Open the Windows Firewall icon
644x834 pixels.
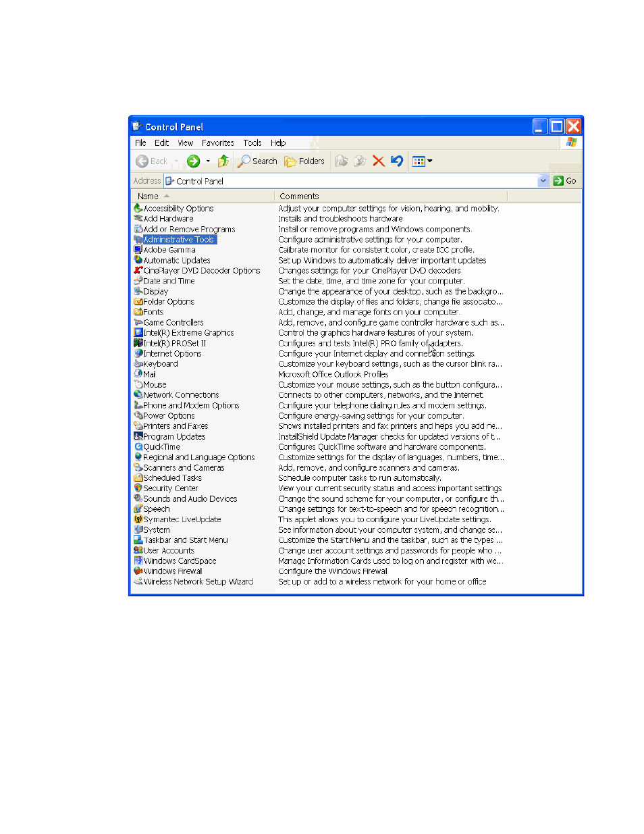(138, 571)
